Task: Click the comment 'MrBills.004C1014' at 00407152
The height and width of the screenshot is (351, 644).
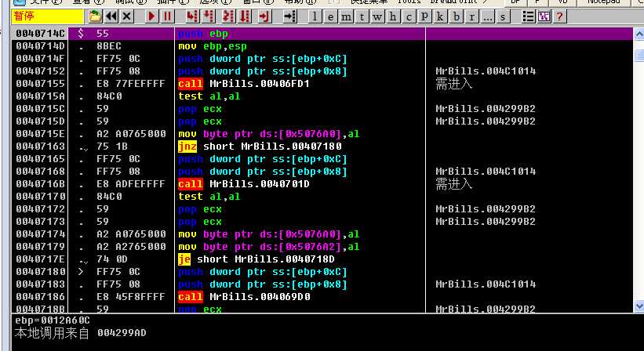Action: pos(486,71)
